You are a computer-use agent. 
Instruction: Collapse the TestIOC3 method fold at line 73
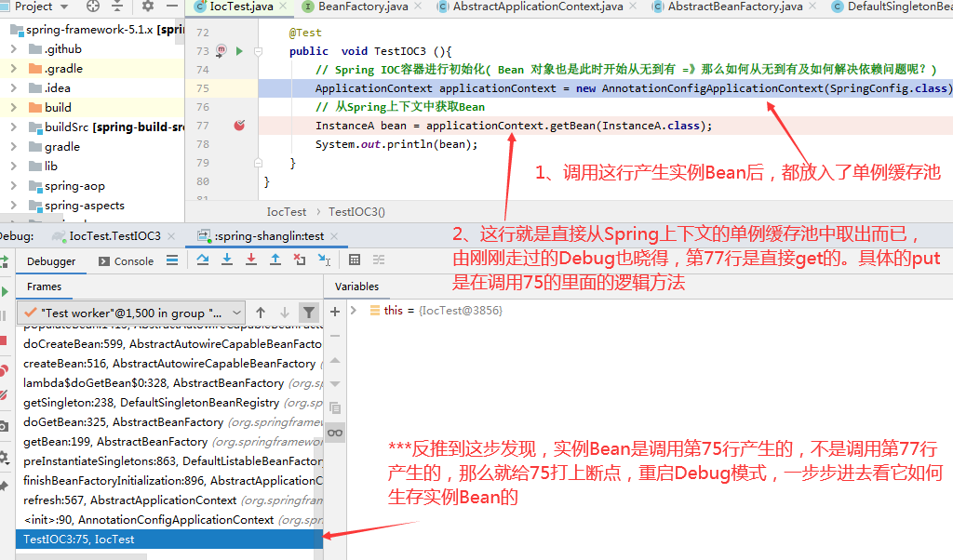pyautogui.click(x=259, y=51)
